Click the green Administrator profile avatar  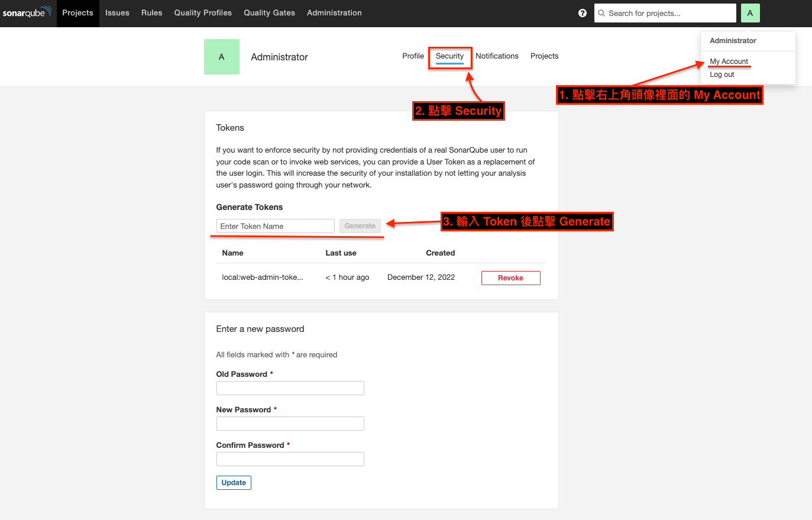coord(222,56)
